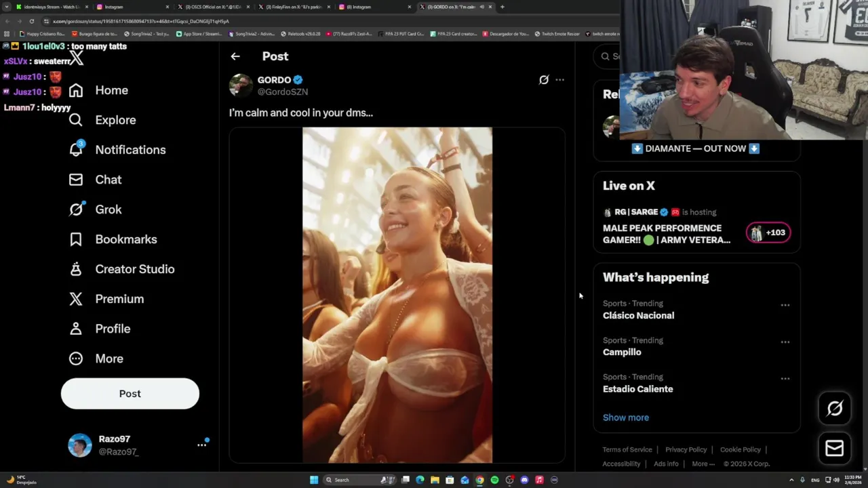Open the Estadio Caliente trending topic

tap(638, 389)
